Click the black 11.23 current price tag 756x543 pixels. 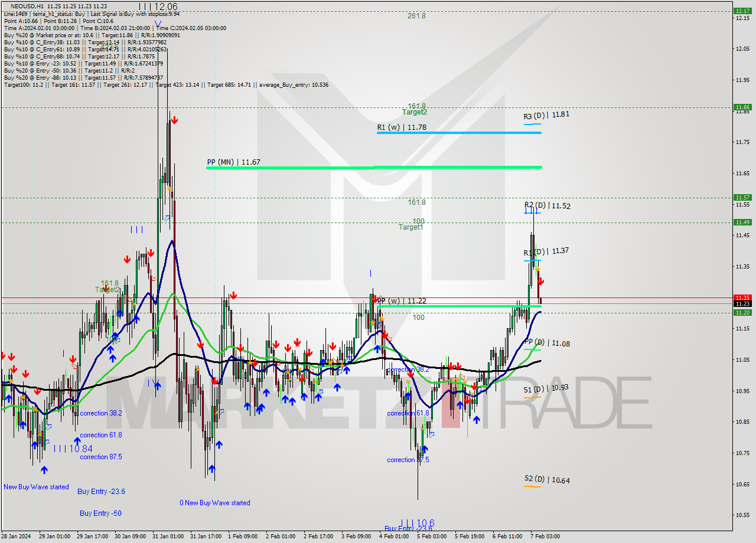pyautogui.click(x=742, y=303)
